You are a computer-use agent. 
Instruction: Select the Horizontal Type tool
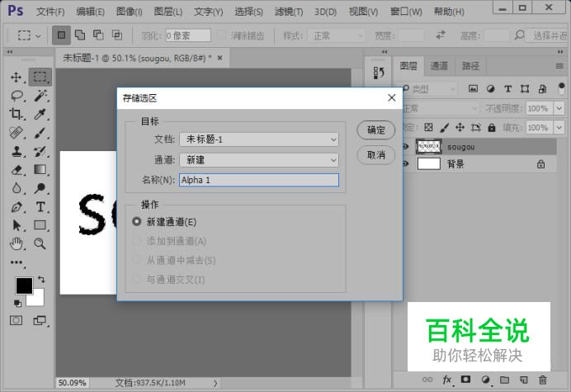click(x=40, y=207)
